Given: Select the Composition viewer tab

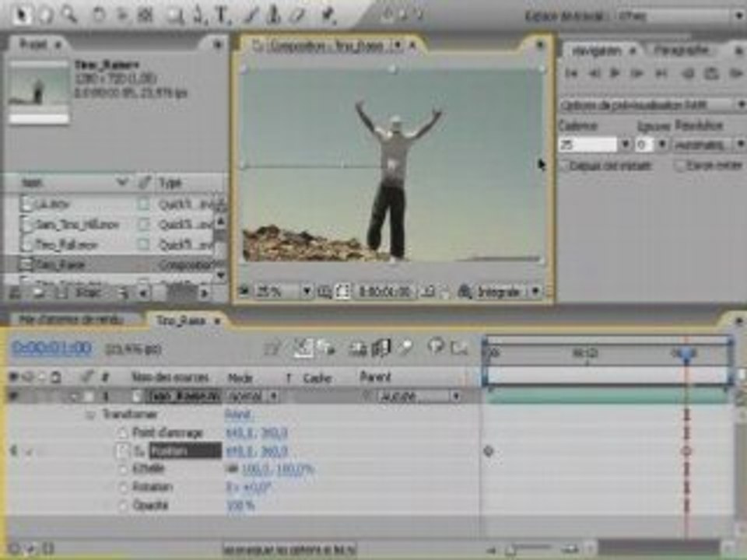Looking at the screenshot, I should (x=327, y=46).
